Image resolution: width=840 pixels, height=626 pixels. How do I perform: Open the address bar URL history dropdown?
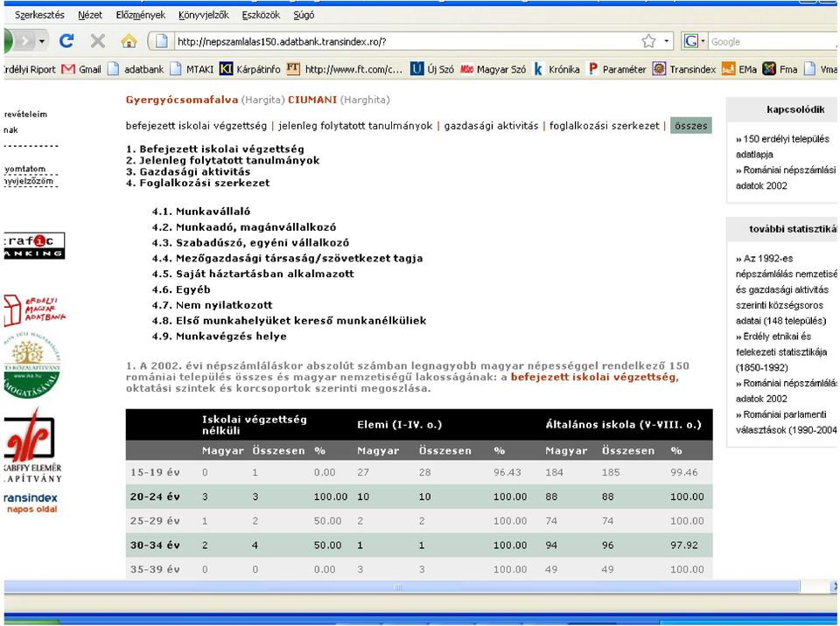666,41
